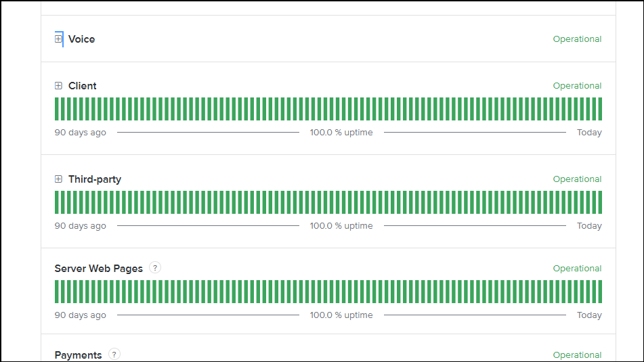Click the first day bar in Server Web Pages chart
Viewport: 644px width, 362px height.
(x=57, y=292)
